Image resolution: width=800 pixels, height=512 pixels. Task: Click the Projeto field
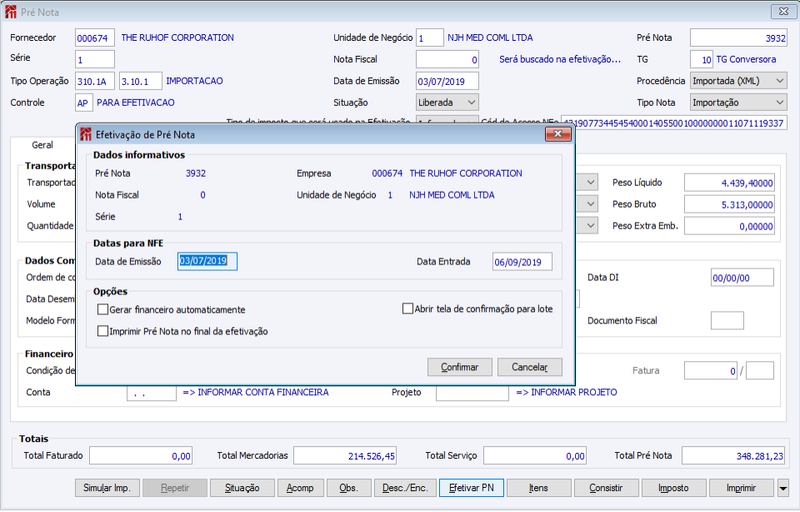(x=472, y=393)
